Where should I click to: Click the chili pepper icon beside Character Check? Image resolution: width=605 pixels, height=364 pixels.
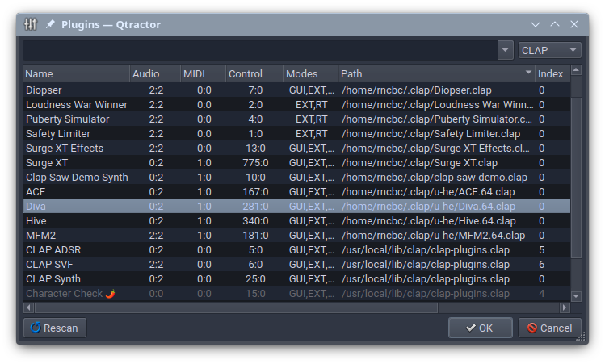pos(111,294)
